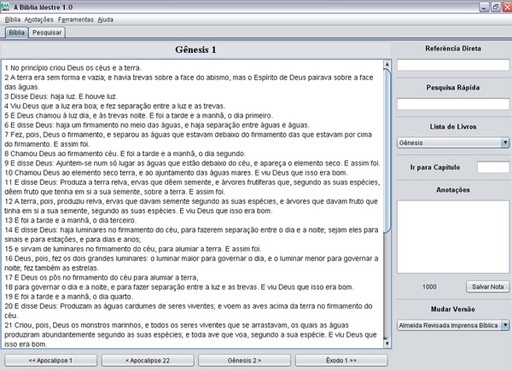This screenshot has width=512, height=370.
Task: Switch to the Pesquisar tab
Action: [47, 33]
